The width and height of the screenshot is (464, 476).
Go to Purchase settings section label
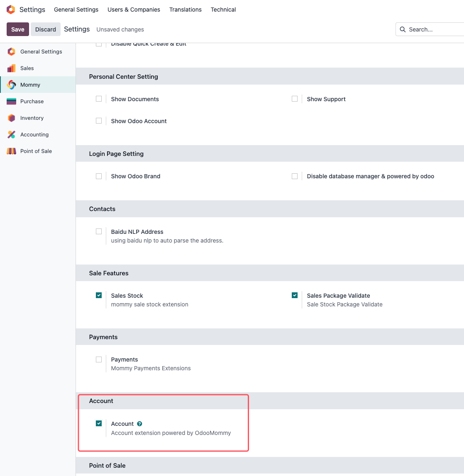[32, 102]
